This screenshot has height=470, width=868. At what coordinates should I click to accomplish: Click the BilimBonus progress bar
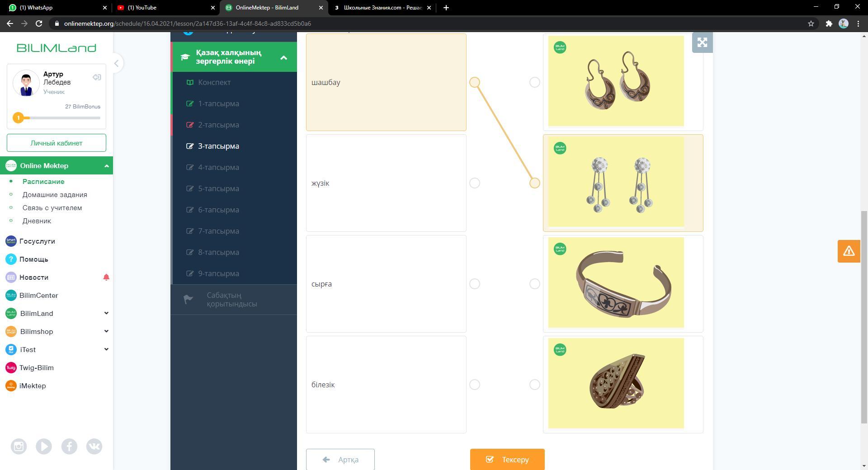59,118
